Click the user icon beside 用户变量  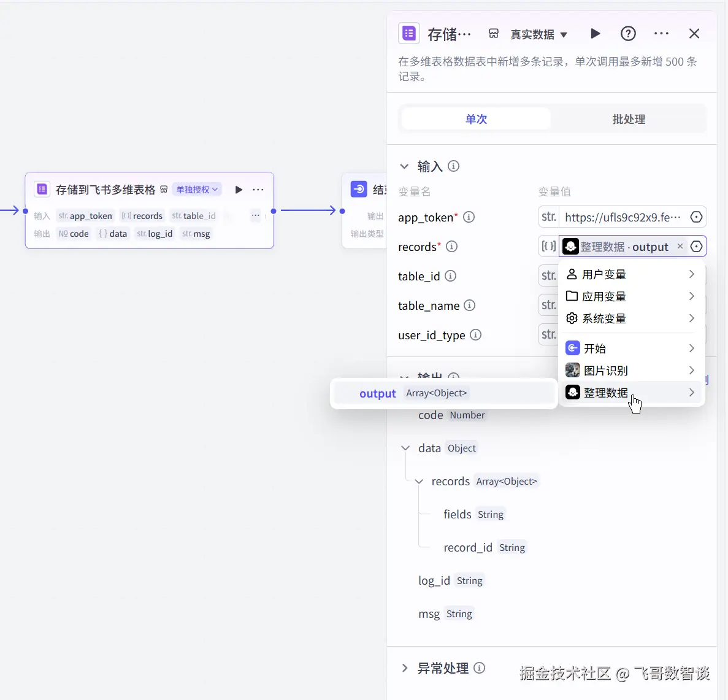[x=572, y=274]
